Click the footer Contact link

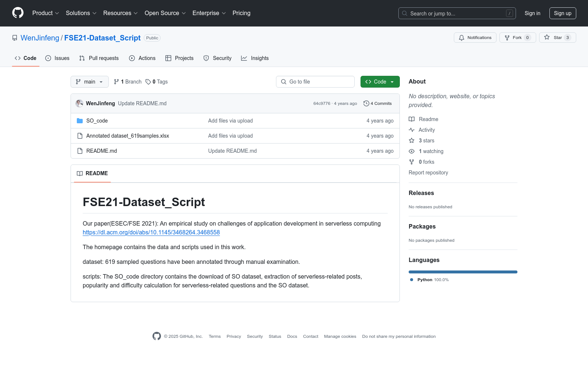[311, 336]
